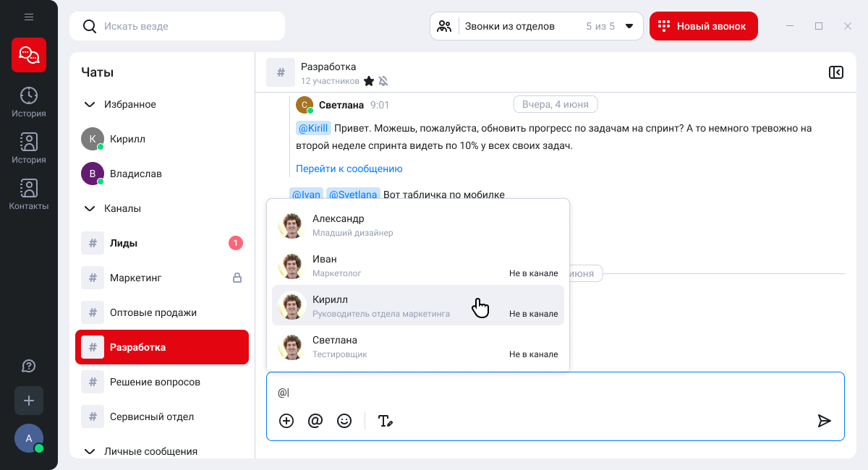The width and height of the screenshot is (868, 470).
Task: Open Contacts in the left sidebar
Action: (29, 195)
